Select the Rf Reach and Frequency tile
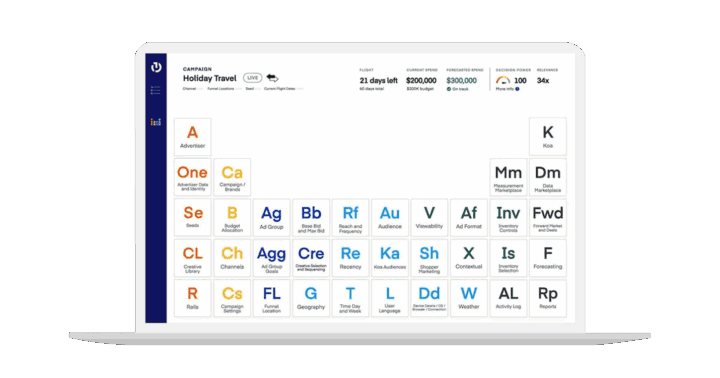Image resolution: width=720 pixels, height=378 pixels. (350, 218)
